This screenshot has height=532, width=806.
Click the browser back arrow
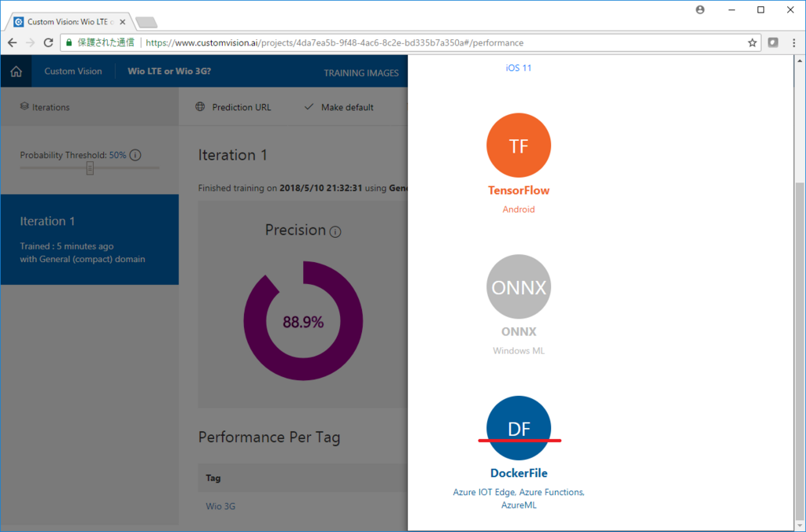(13, 42)
